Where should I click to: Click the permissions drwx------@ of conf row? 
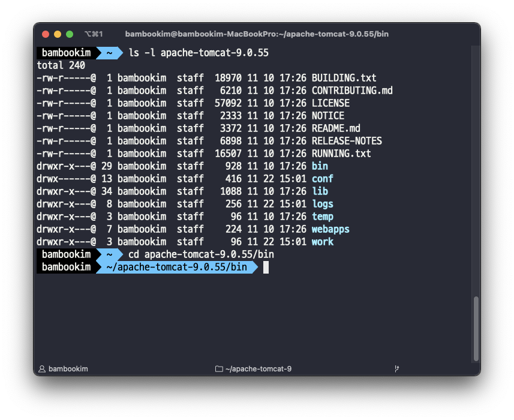(67, 179)
